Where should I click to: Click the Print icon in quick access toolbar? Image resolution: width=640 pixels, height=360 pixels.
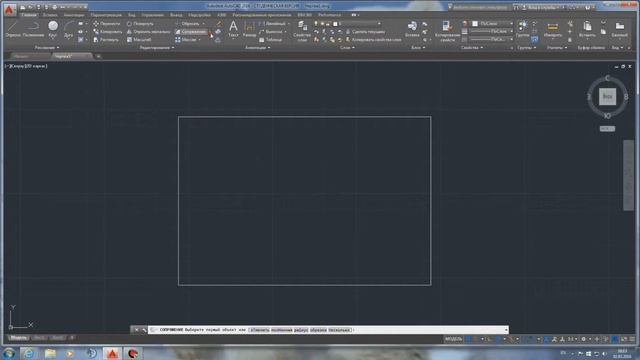pos(54,7)
